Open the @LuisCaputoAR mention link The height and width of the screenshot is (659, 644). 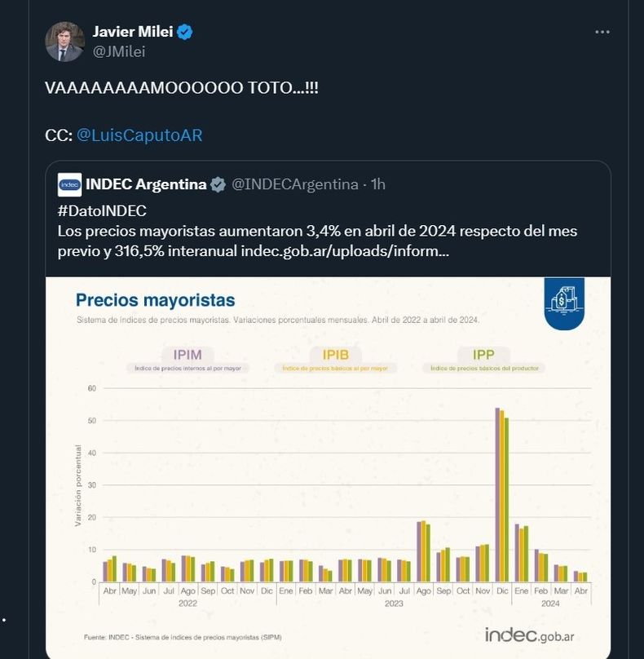[x=139, y=135]
